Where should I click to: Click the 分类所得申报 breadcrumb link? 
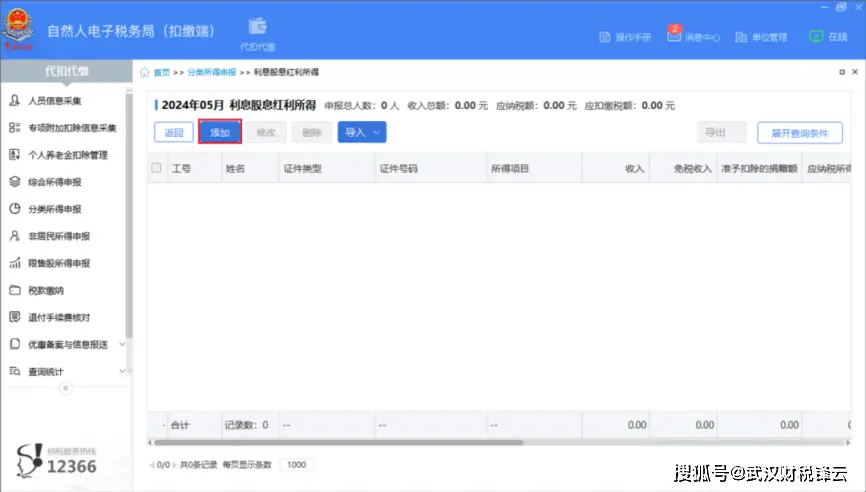211,73
